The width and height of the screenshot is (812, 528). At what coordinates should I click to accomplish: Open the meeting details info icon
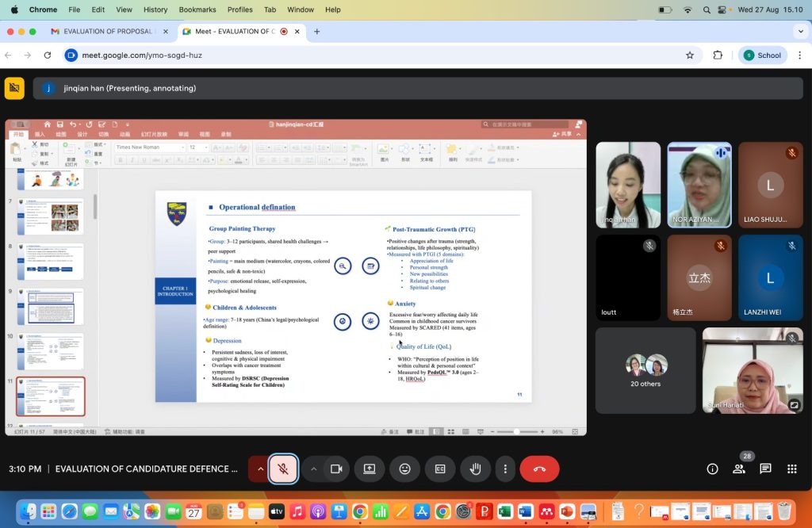click(x=712, y=469)
